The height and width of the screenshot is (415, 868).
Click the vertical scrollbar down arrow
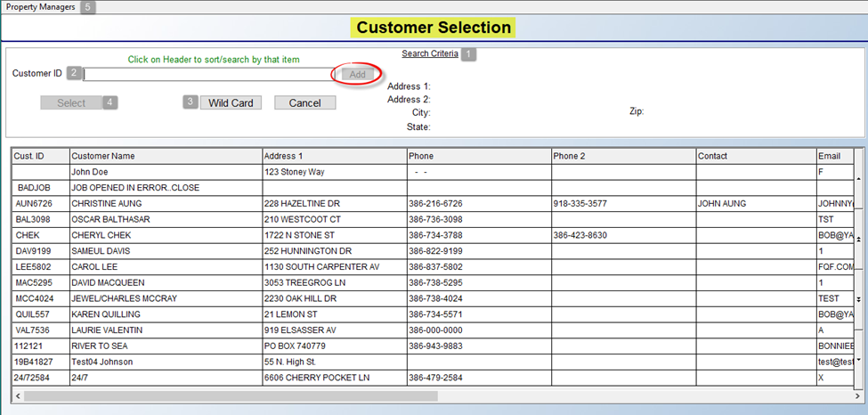859,360
